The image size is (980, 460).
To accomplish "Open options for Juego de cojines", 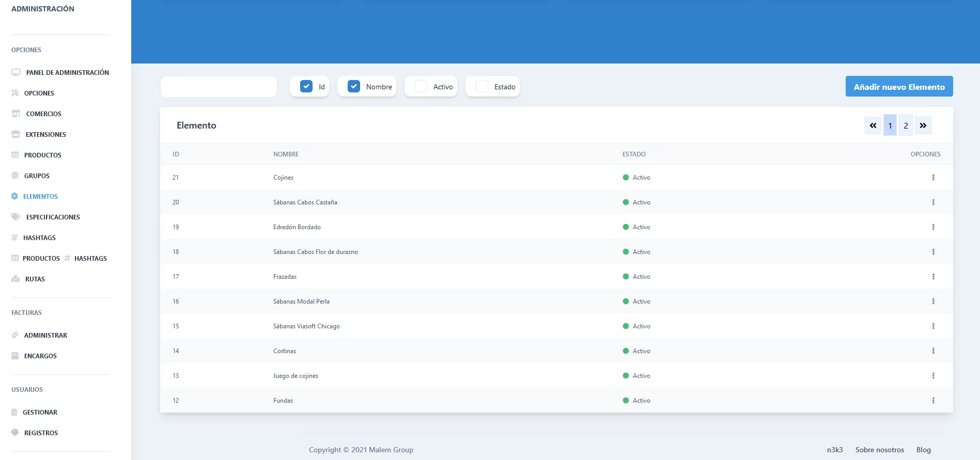I will (933, 376).
